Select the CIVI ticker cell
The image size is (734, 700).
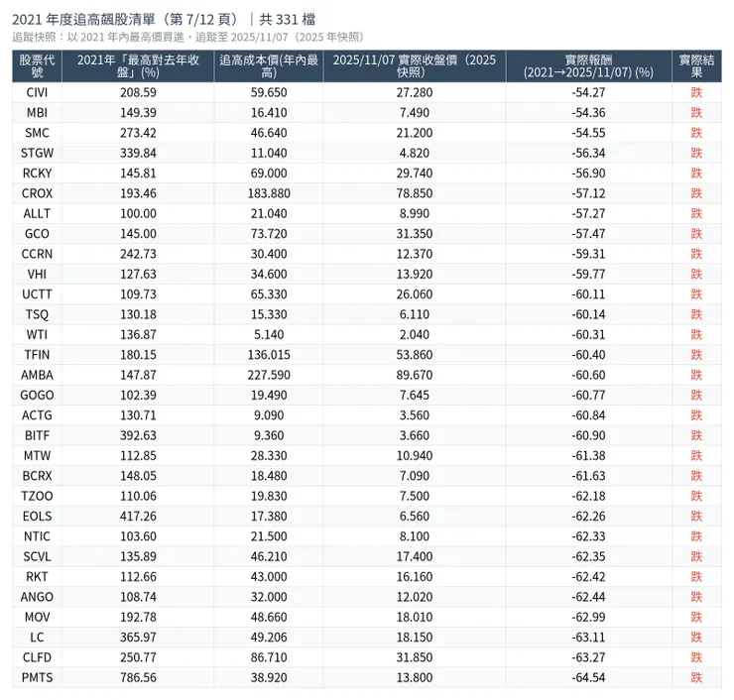37,92
